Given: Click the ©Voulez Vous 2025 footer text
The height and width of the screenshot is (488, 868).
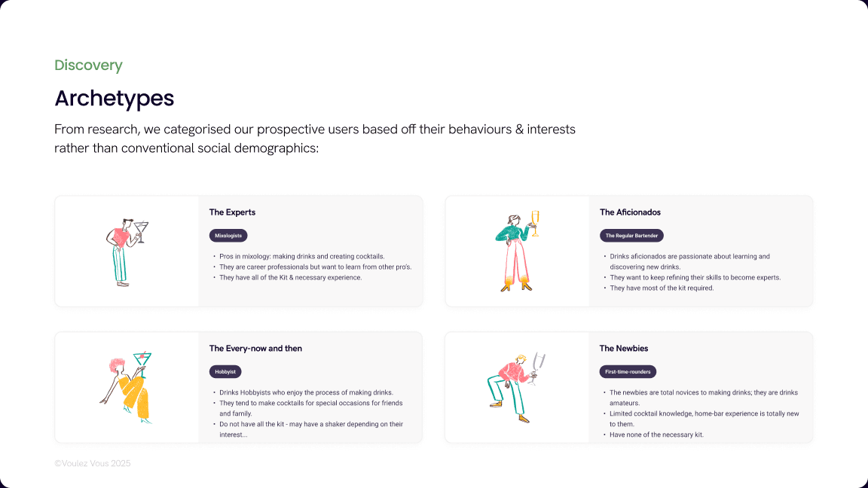Looking at the screenshot, I should point(93,464).
